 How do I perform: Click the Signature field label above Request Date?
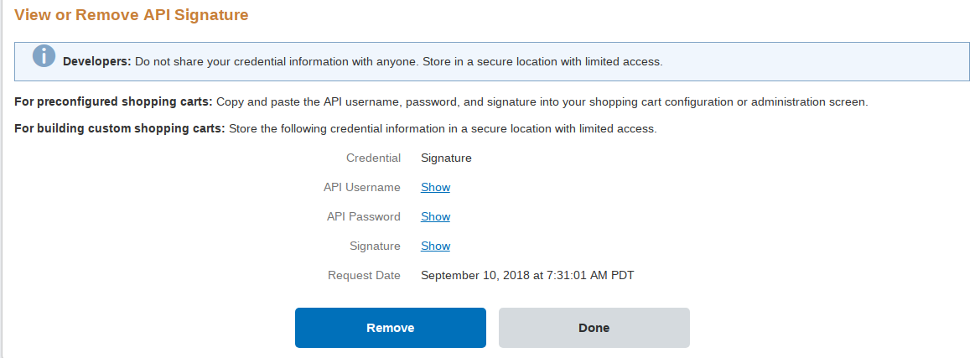[375, 246]
